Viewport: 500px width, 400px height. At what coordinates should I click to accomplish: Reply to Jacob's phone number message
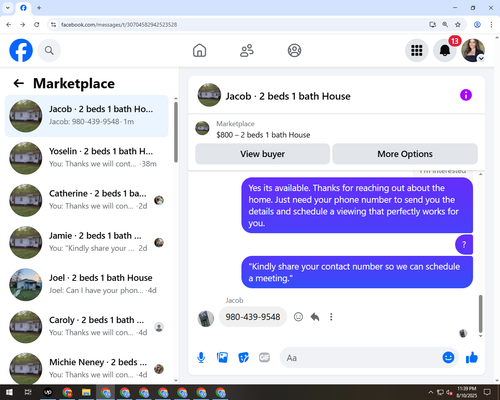point(315,317)
